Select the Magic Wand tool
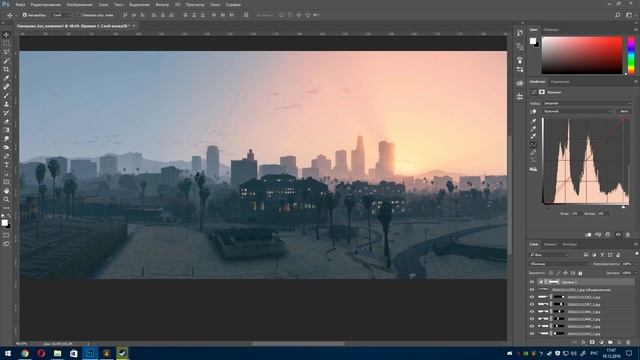640x360 pixels. click(x=6, y=61)
